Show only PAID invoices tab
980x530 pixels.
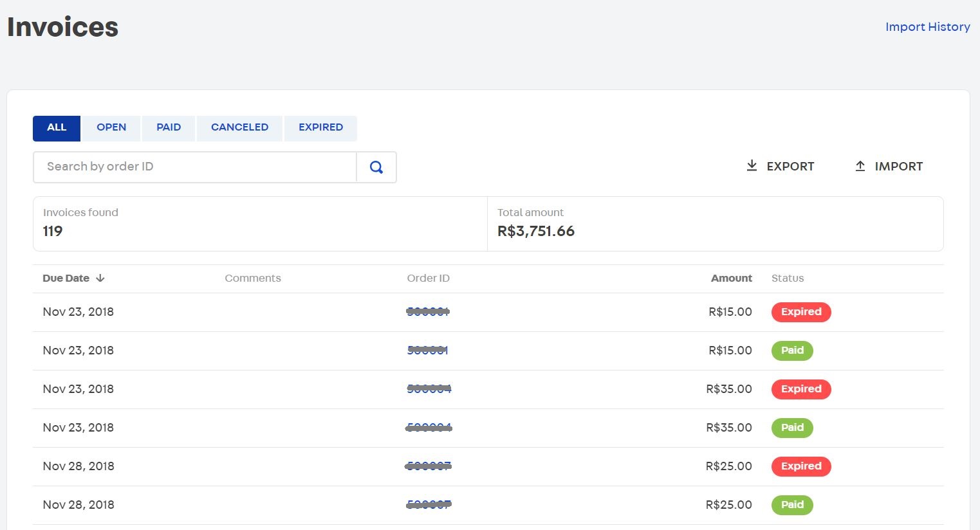tap(169, 127)
